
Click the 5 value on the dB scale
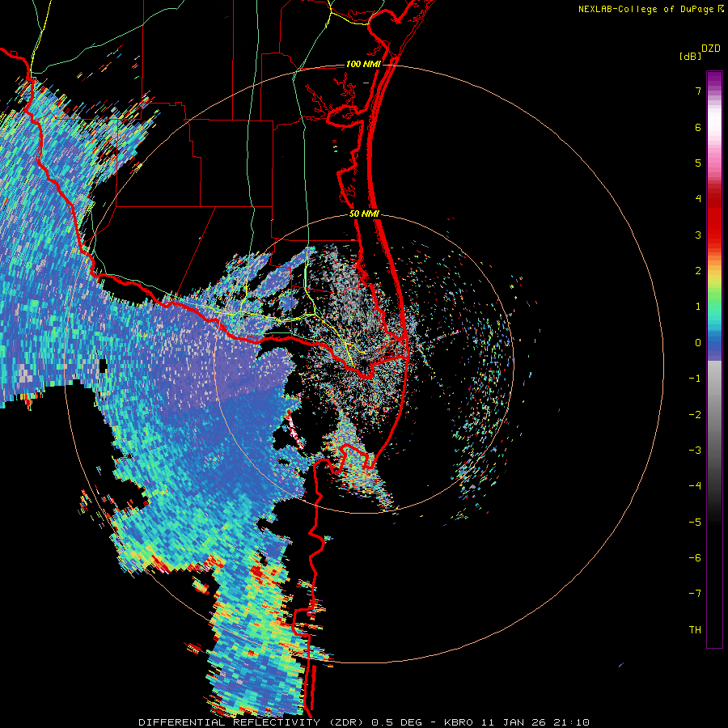coord(698,163)
